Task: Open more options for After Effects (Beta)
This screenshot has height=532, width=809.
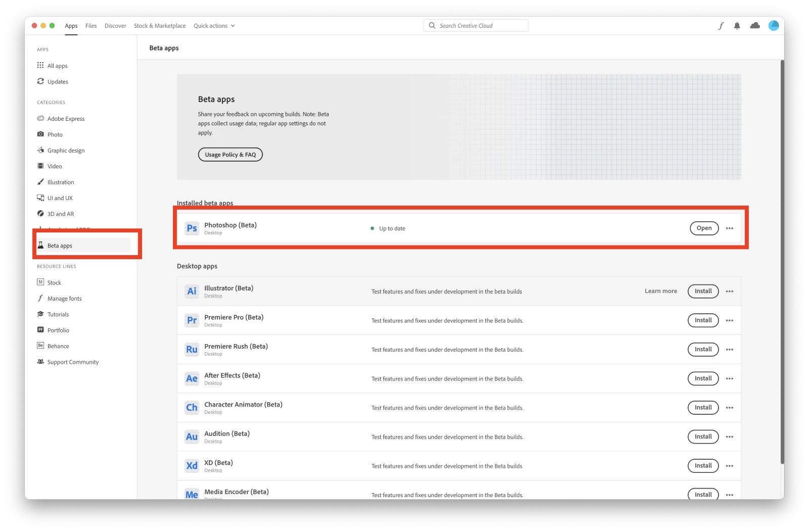Action: tap(730, 379)
